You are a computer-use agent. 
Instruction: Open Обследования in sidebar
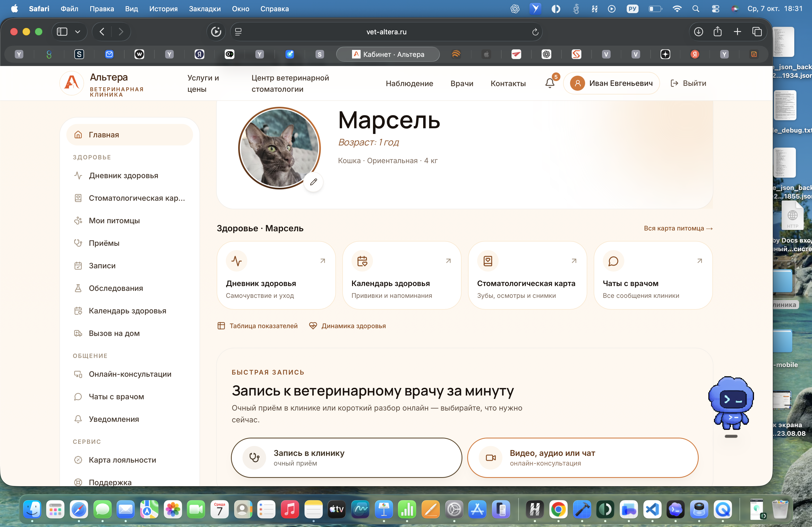pyautogui.click(x=130, y=288)
